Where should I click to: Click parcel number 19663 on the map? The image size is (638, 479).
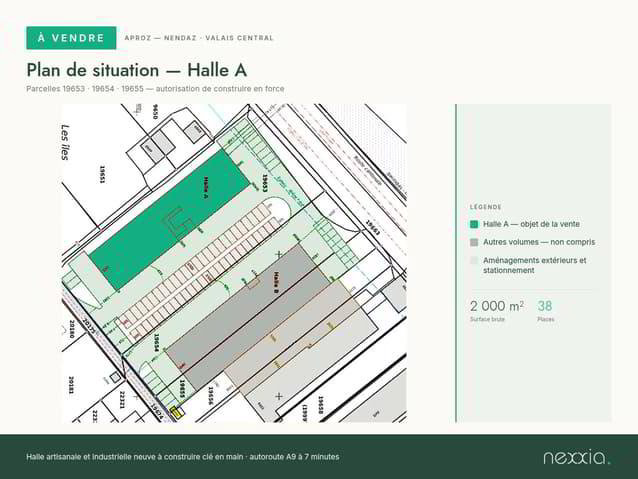click(x=373, y=228)
